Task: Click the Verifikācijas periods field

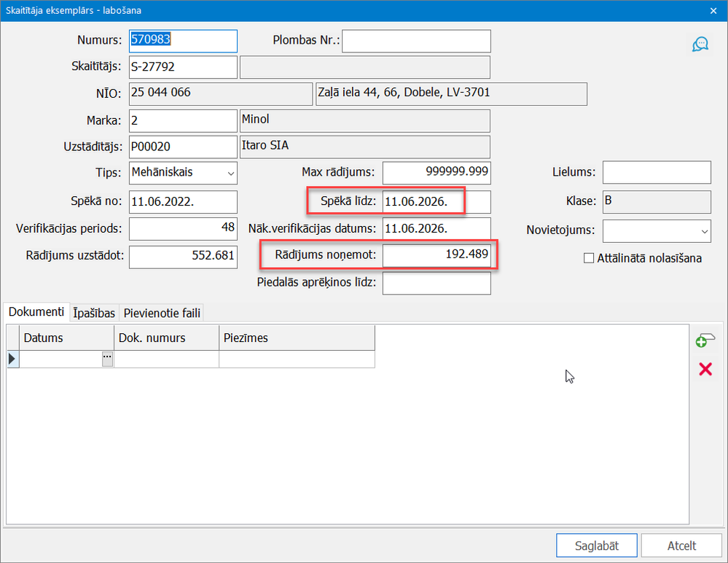Action: pyautogui.click(x=183, y=228)
